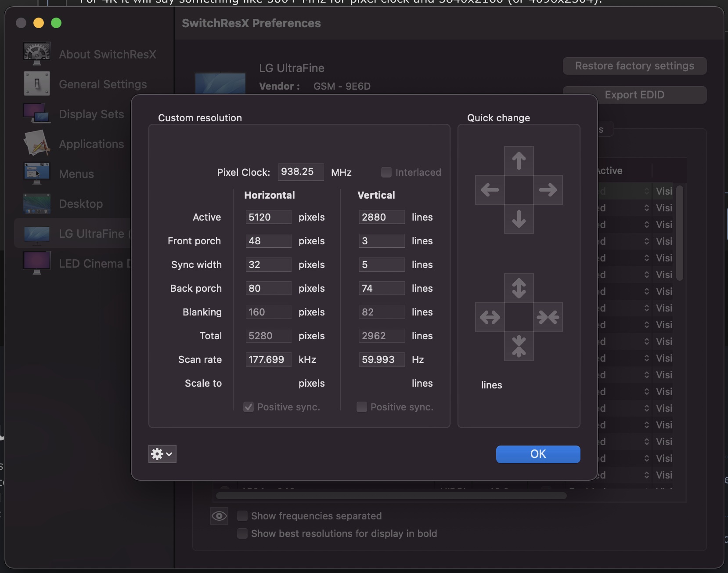Click the Quick change up arrow
The width and height of the screenshot is (728, 573).
(x=519, y=161)
